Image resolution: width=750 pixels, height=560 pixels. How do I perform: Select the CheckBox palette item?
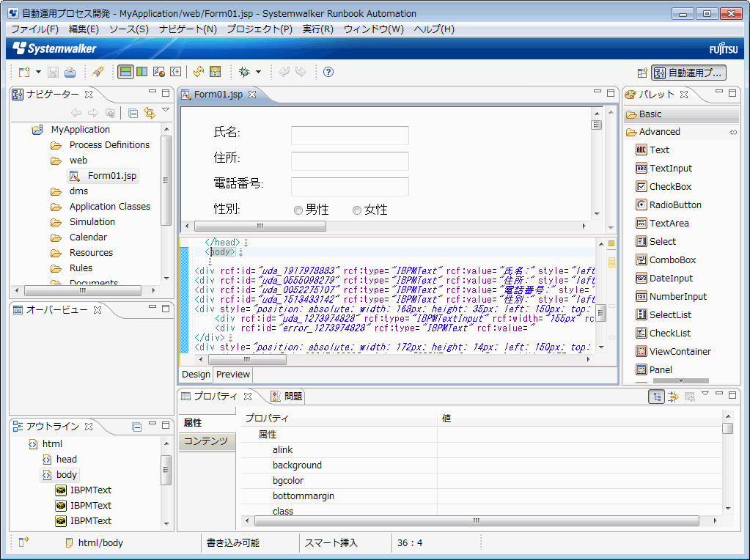pyautogui.click(x=663, y=186)
